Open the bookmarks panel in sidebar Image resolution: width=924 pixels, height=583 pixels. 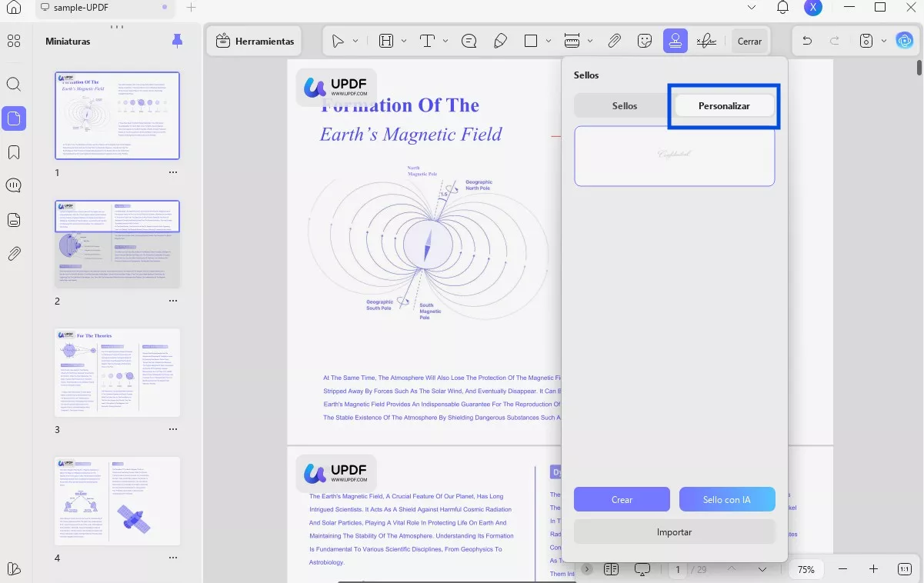[14, 152]
